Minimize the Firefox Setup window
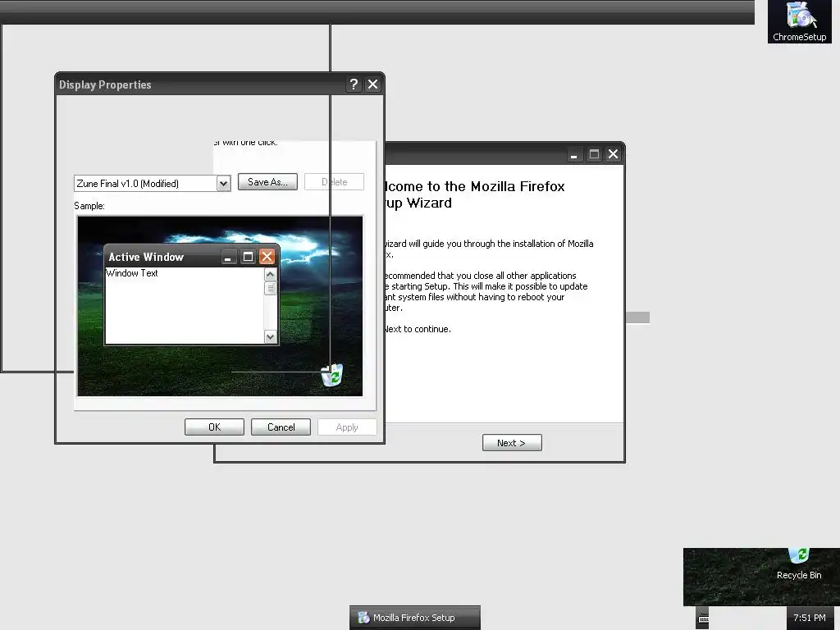 [574, 155]
